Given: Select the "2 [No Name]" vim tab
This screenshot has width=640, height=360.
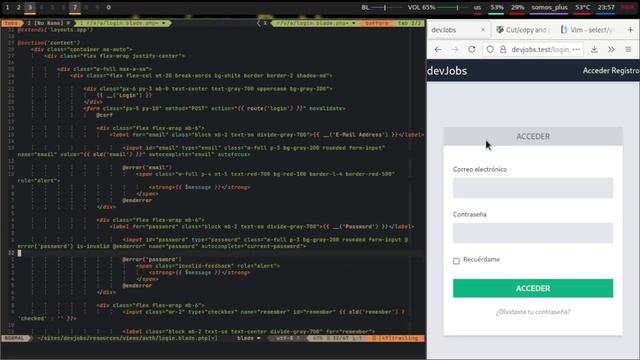Looking at the screenshot, I should tap(48, 23).
